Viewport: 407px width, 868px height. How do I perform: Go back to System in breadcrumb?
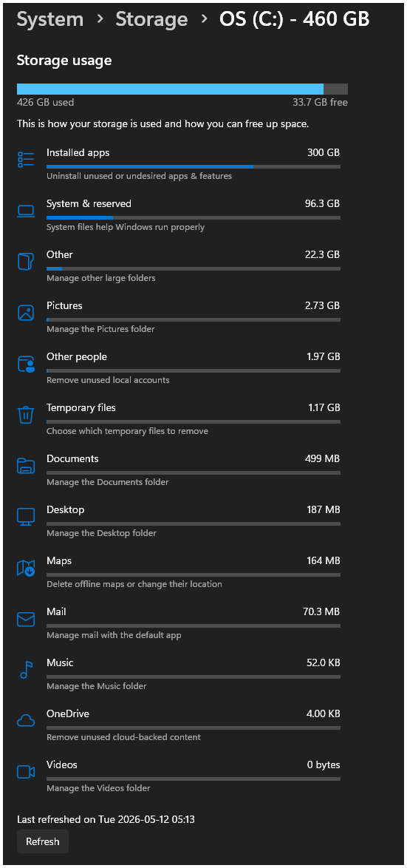49,19
